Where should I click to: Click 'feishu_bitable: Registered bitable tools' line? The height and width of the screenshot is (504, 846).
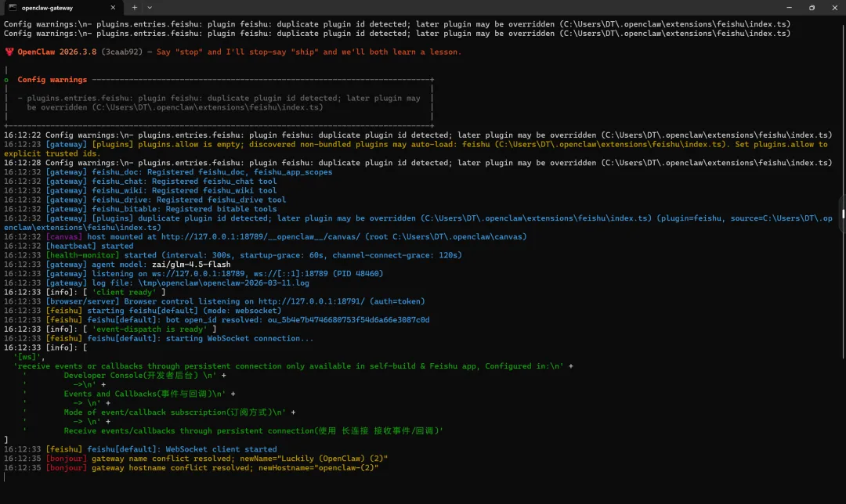tap(140, 209)
